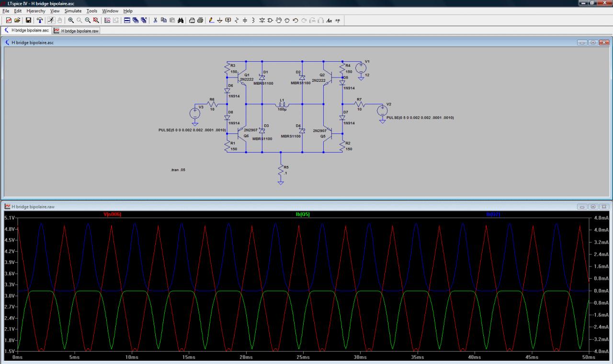Switch to H bridge bipolaire.raw tab

click(x=76, y=31)
